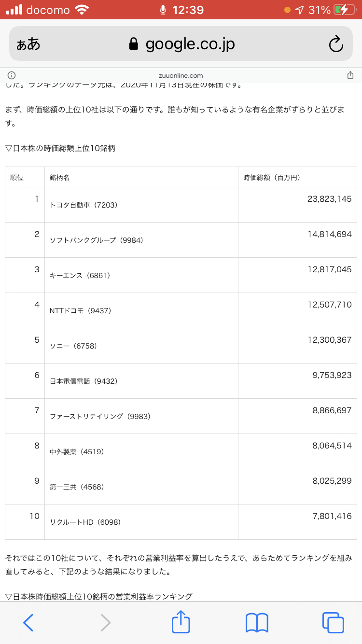Open the bookmarks book icon
Image resolution: width=362 pixels, height=644 pixels.
pyautogui.click(x=257, y=622)
